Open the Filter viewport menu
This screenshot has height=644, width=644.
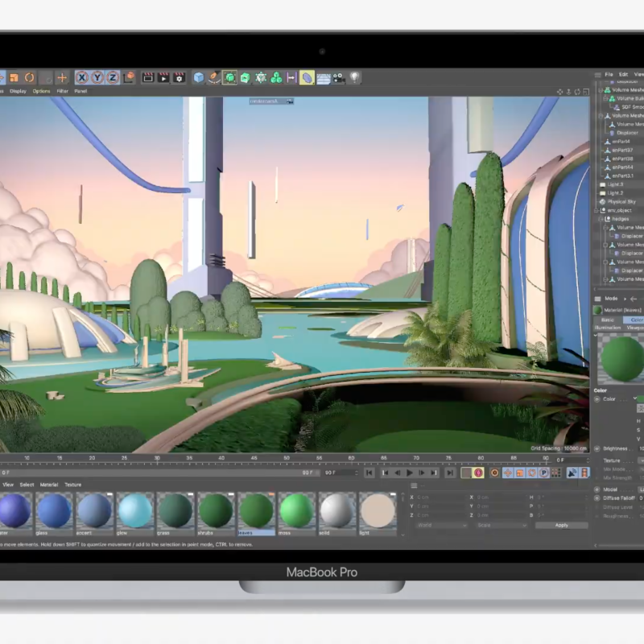[x=63, y=91]
